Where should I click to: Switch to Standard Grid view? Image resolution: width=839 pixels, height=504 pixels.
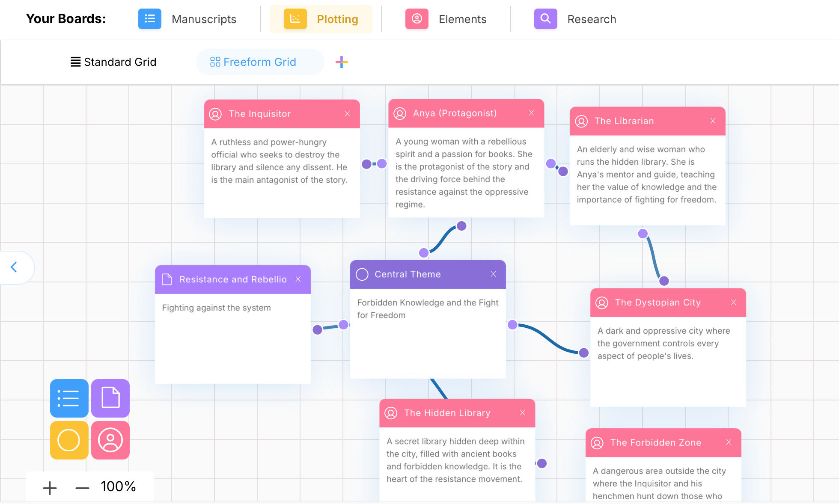point(113,62)
